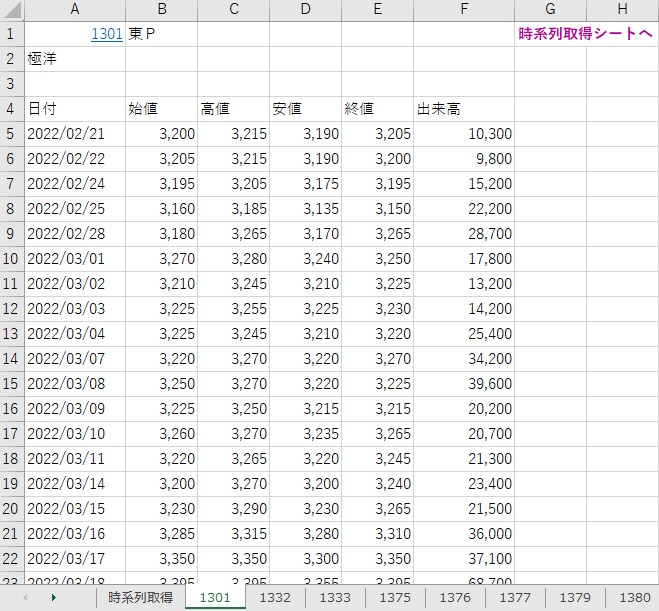Select row 4 header

click(x=12, y=109)
